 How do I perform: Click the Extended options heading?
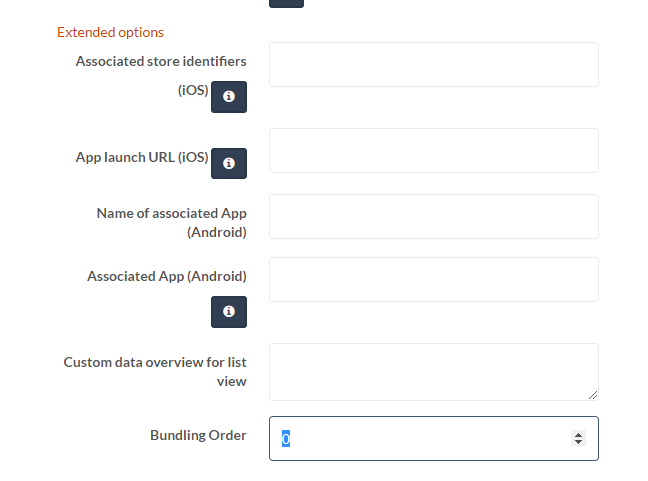[110, 32]
